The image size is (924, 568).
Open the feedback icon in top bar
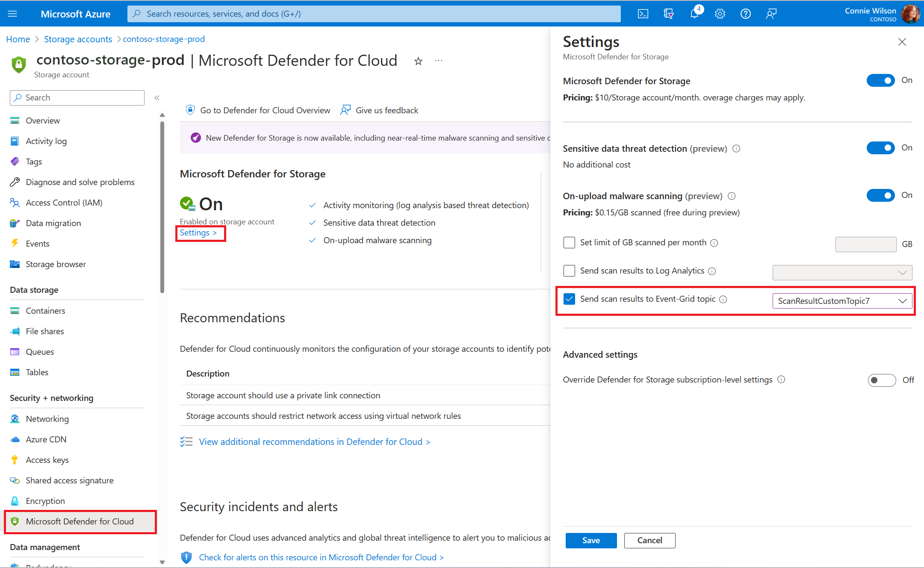point(771,14)
